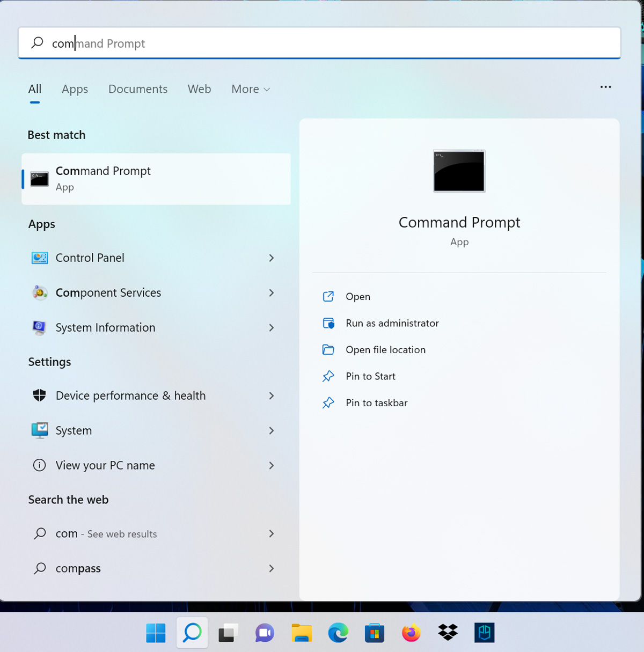This screenshot has width=644, height=652.
Task: Expand the View your PC name chevron
Action: pyautogui.click(x=272, y=465)
